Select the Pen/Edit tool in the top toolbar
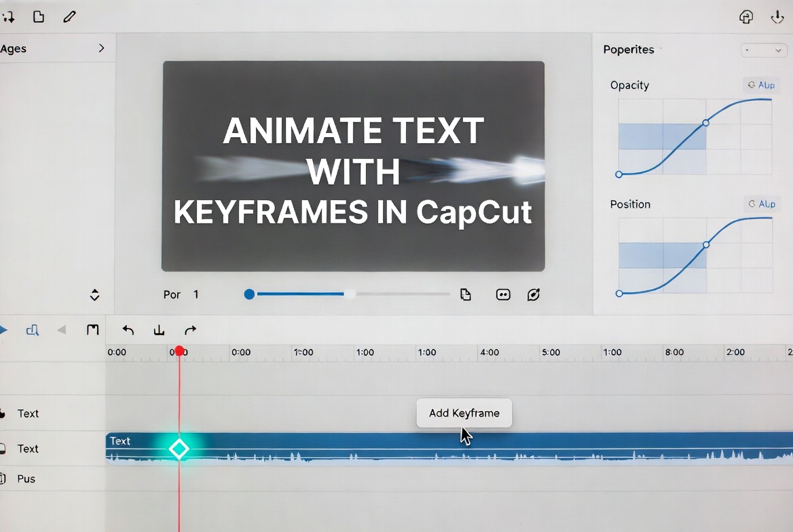 pos(69,16)
